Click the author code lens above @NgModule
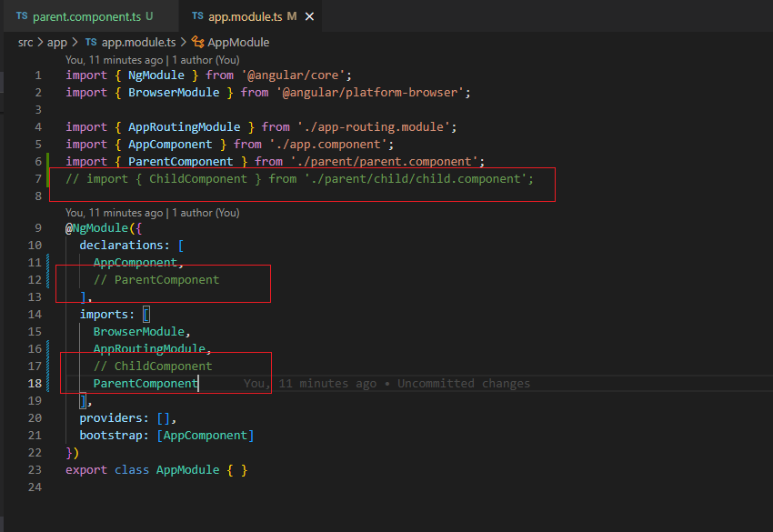This screenshot has height=532, width=773. [152, 213]
